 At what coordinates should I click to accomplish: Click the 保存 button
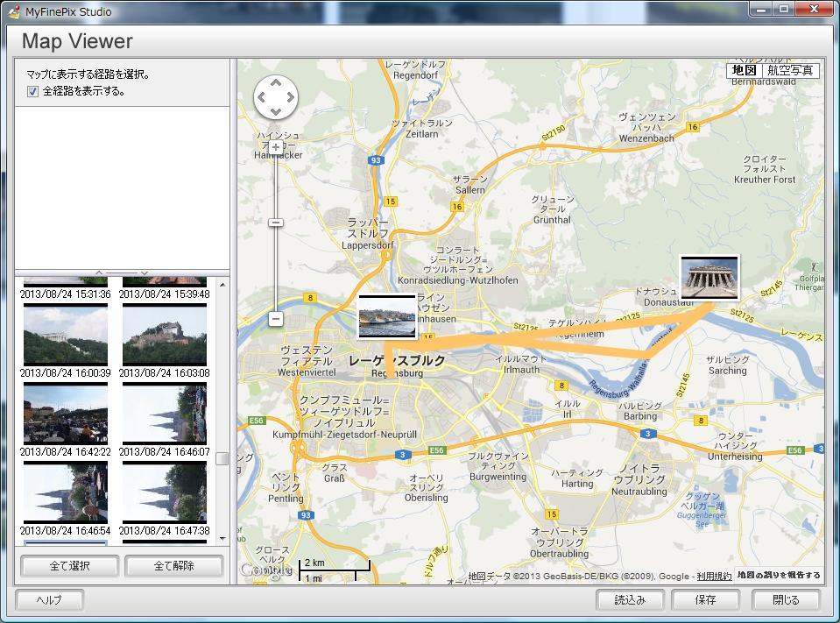click(x=705, y=600)
